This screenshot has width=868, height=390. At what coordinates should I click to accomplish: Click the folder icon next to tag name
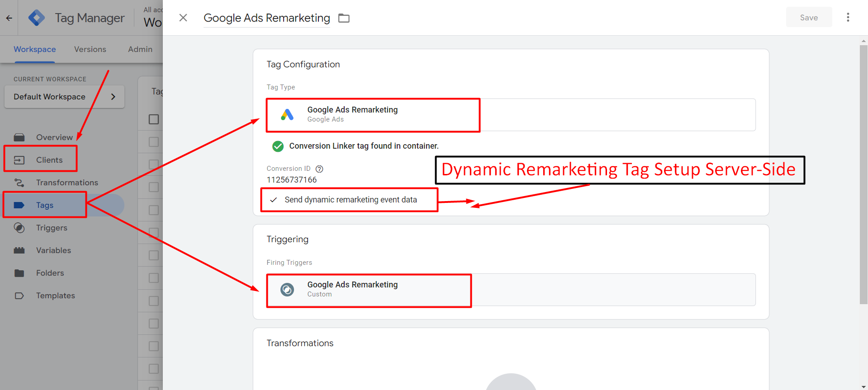tap(344, 18)
